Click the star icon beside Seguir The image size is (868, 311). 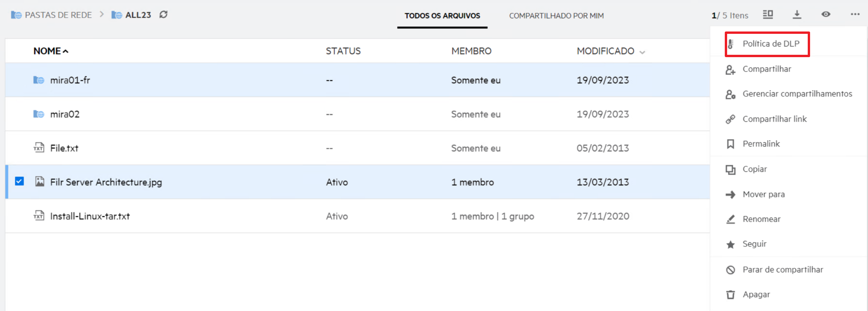(x=730, y=244)
